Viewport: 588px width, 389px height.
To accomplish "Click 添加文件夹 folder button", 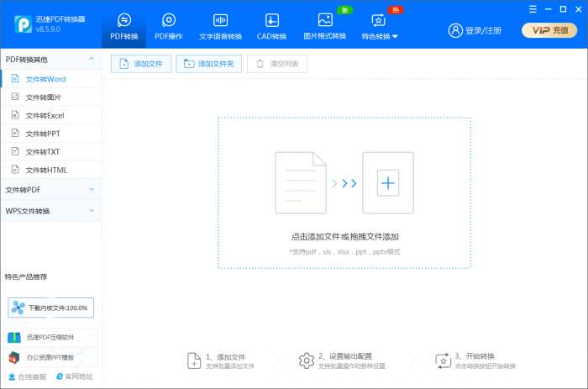I will pyautogui.click(x=209, y=64).
